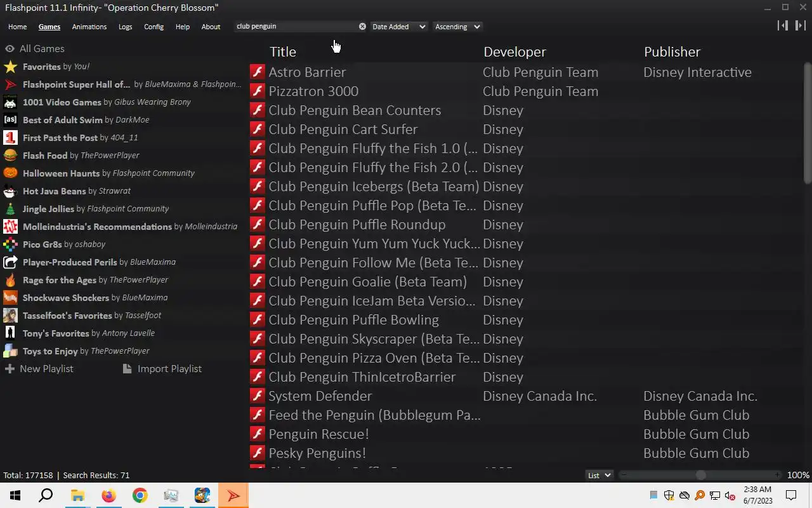This screenshot has width=812, height=508.
Task: Open Windows taskbar search
Action: point(46,495)
